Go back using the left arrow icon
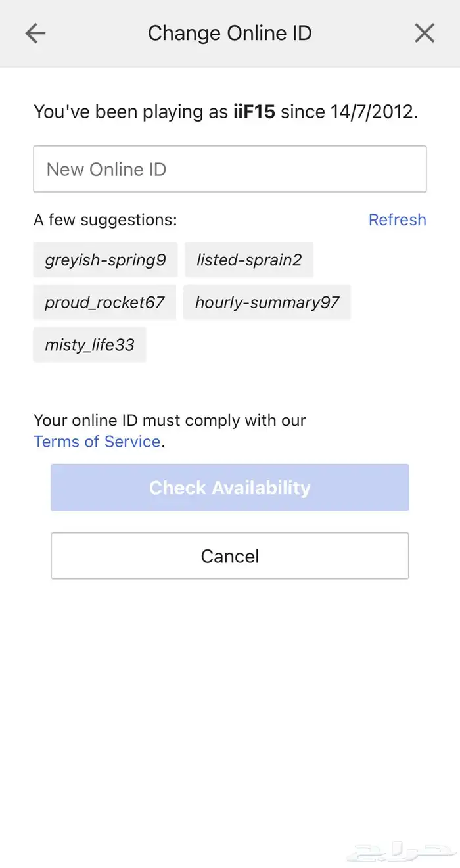The image size is (460, 868). 35,34
